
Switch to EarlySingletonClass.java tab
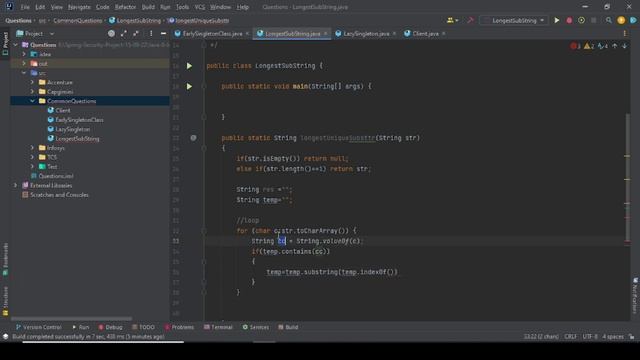212,33
